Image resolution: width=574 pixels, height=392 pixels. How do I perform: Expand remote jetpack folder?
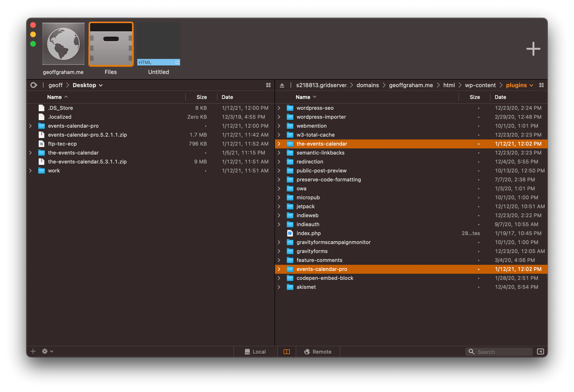pos(279,207)
